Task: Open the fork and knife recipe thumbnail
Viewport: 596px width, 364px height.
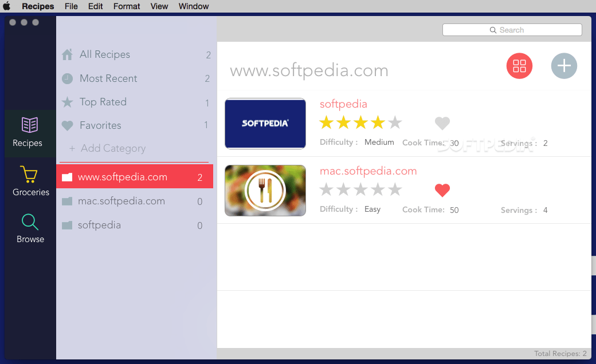Action: tap(265, 191)
